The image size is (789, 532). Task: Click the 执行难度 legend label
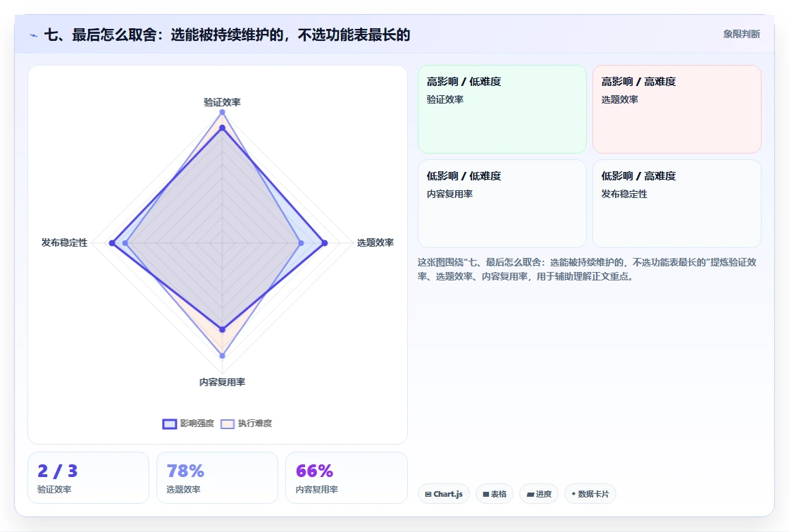(x=255, y=423)
